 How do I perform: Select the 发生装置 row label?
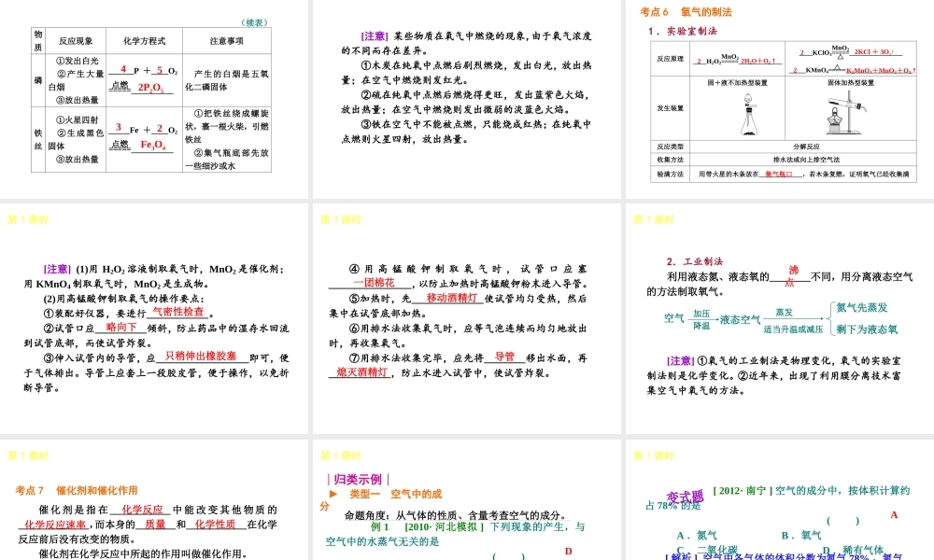(670, 108)
